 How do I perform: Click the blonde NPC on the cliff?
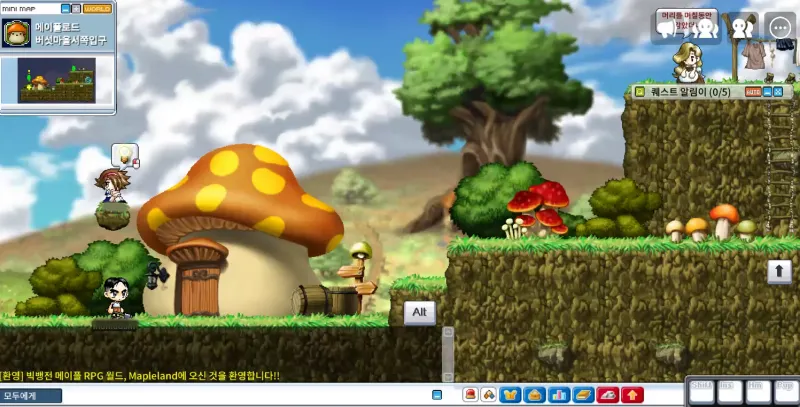pos(688,63)
